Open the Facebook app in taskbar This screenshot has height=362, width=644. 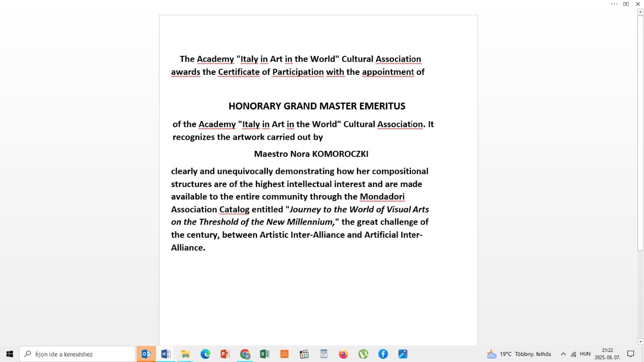[x=383, y=354]
